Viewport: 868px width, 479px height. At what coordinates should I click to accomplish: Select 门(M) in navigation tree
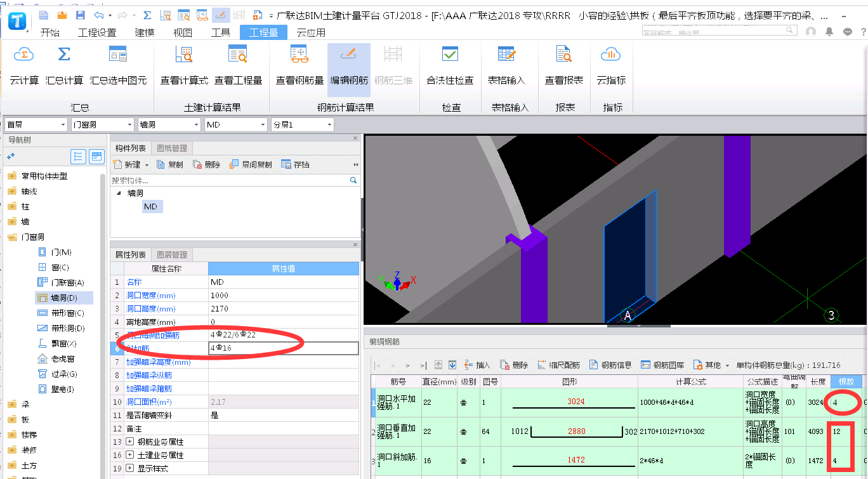point(55,253)
